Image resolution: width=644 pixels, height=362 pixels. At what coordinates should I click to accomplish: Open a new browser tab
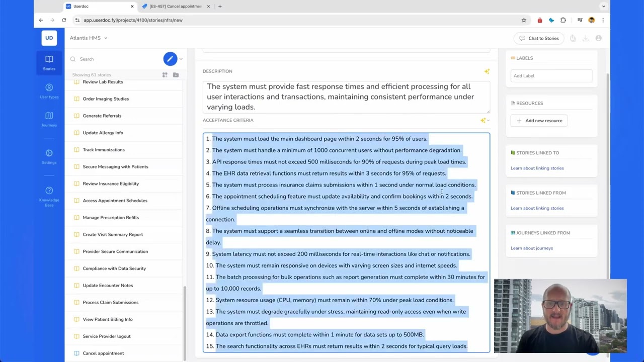(220, 7)
